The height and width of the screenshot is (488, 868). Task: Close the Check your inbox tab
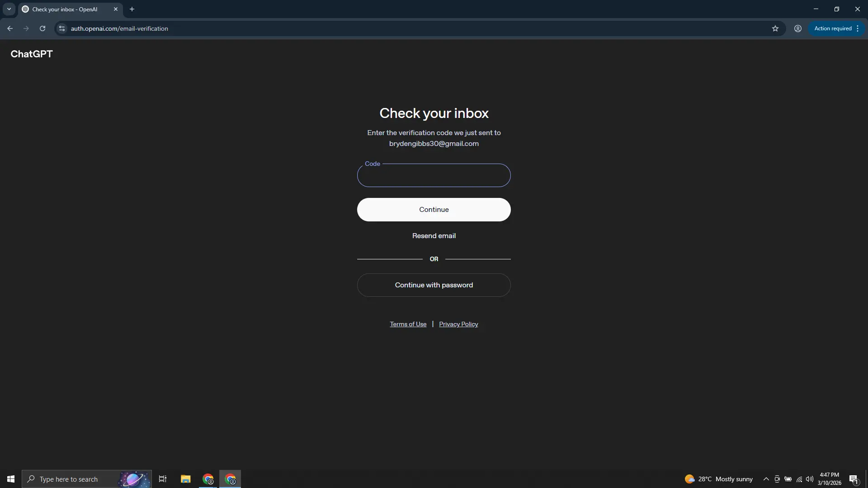(x=116, y=9)
